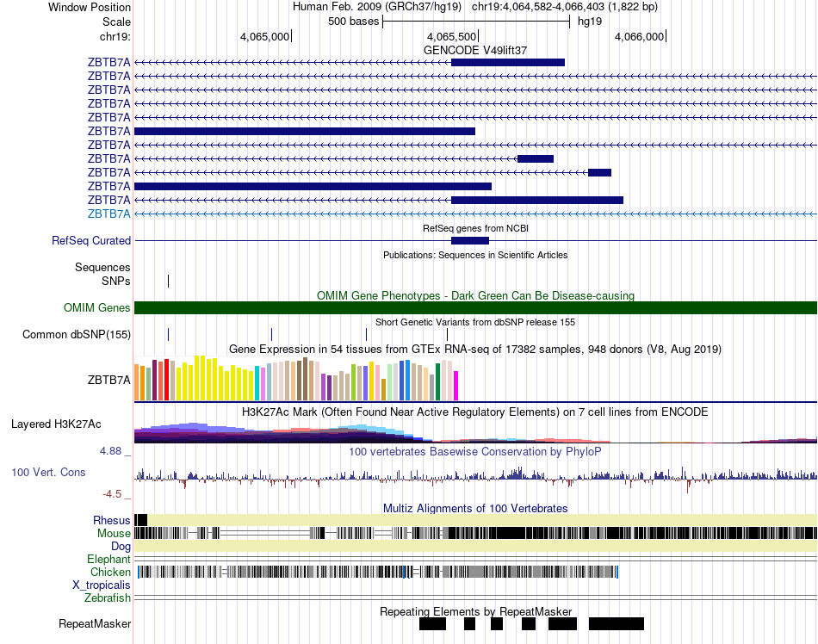Image resolution: width=818 pixels, height=644 pixels.
Task: Click the 4.88 PhyloP upper limit value
Action: 110,451
